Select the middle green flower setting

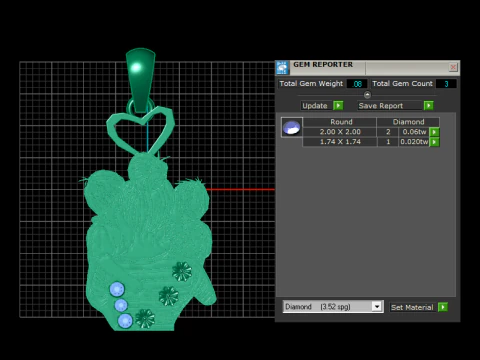tap(168, 296)
